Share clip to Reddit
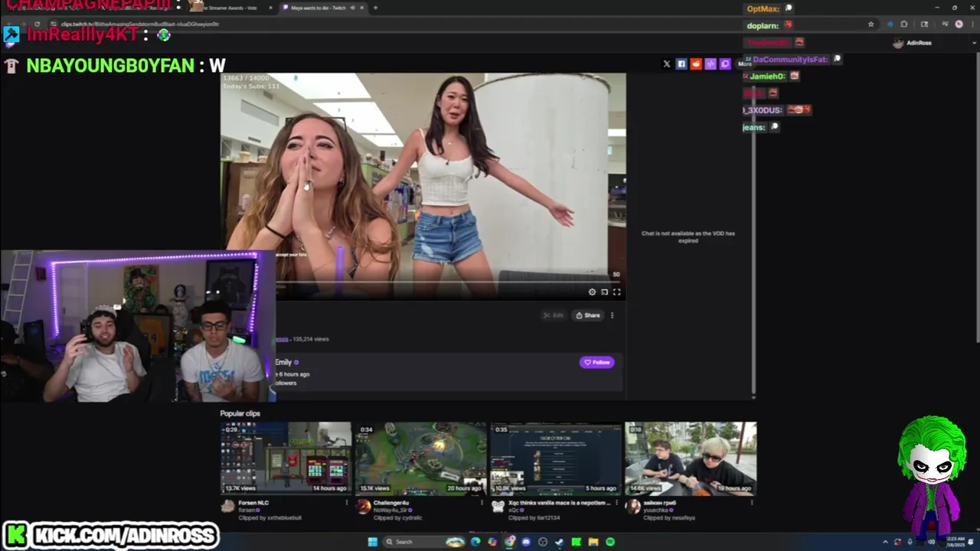The image size is (980, 551). pos(695,64)
